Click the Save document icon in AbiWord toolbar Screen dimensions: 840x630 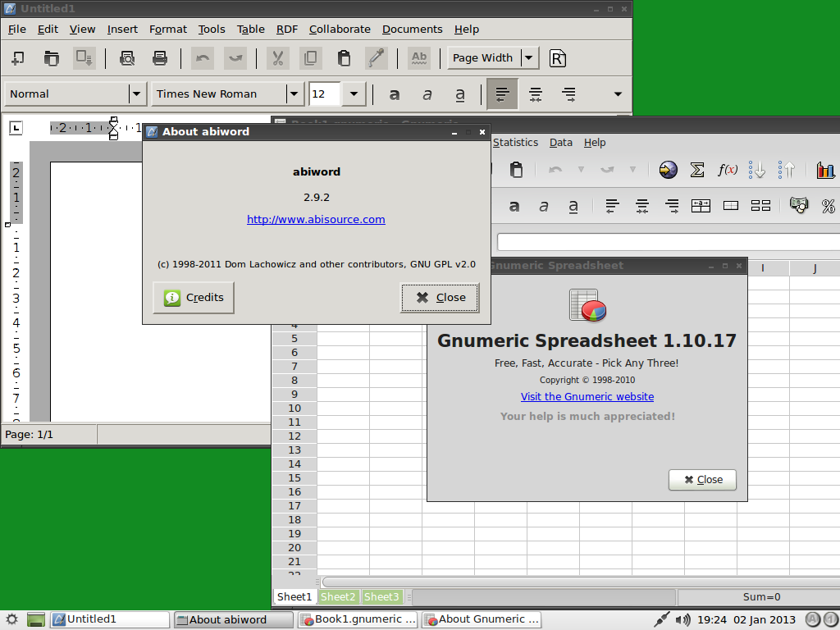pyautogui.click(x=84, y=58)
